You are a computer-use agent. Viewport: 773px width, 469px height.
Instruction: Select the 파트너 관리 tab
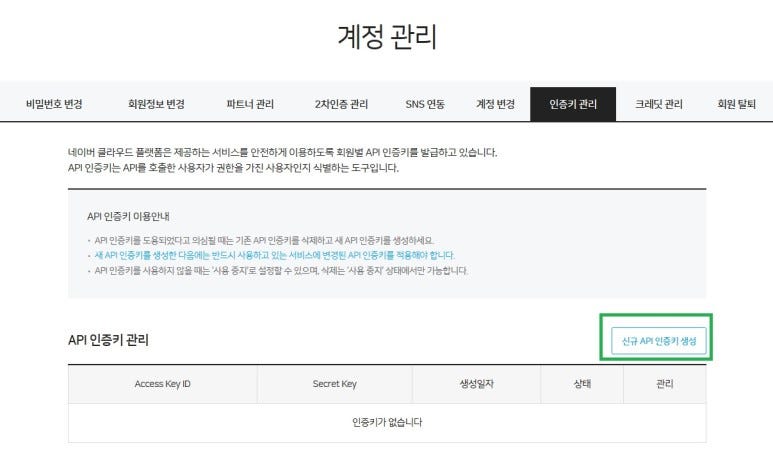(250, 104)
